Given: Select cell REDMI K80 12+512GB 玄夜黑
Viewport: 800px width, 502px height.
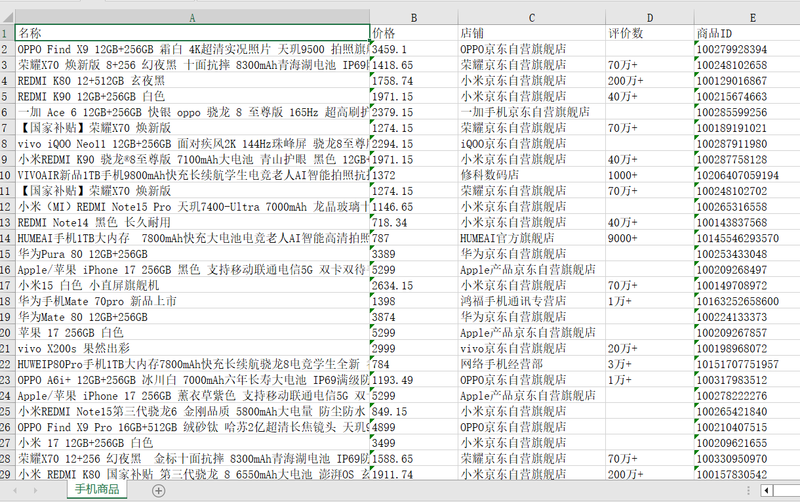Looking at the screenshot, I should 192,81.
